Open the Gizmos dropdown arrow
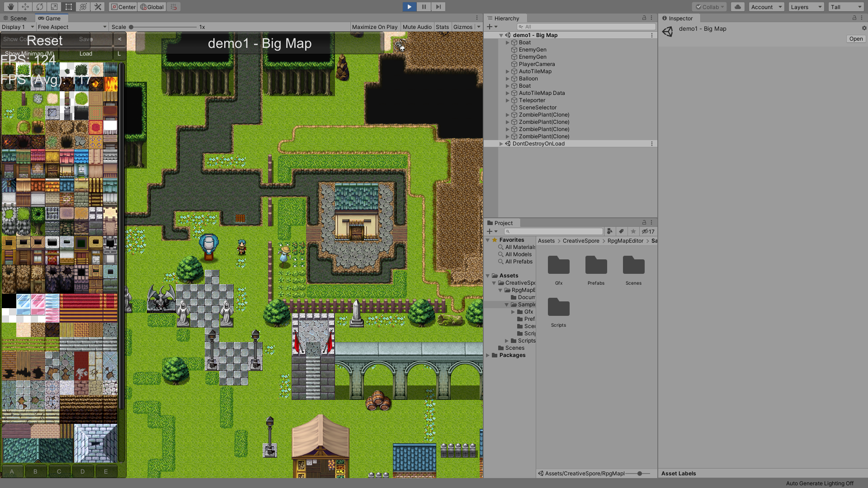This screenshot has width=868, height=488. click(478, 27)
